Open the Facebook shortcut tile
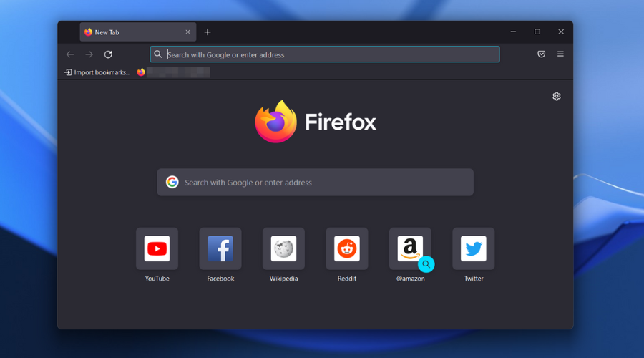This screenshot has height=358, width=644. pyautogui.click(x=220, y=248)
